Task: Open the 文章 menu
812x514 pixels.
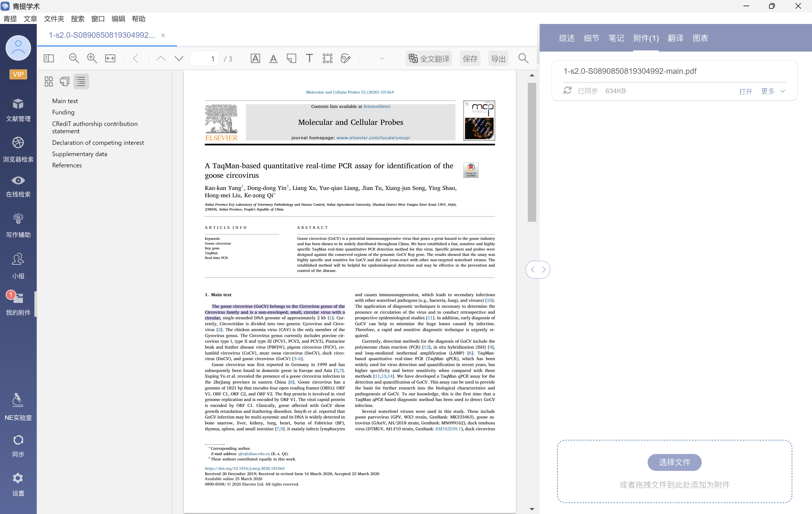Action: 30,19
